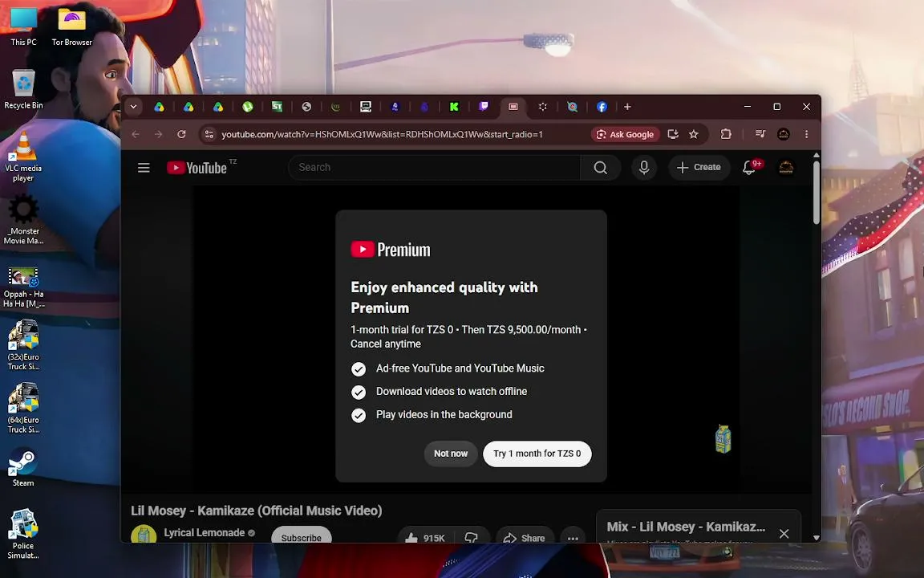924x578 pixels.
Task: Go back to previous page
Action: [136, 135]
